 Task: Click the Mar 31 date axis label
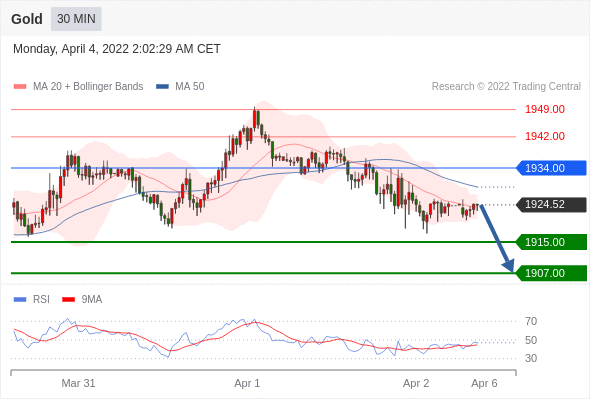pyautogui.click(x=78, y=383)
